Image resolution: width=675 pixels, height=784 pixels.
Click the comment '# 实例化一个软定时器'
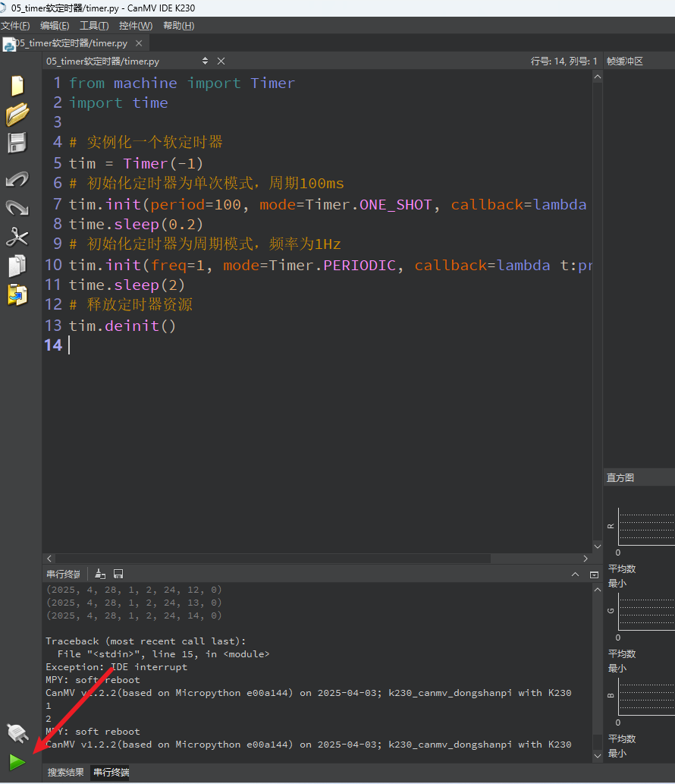[x=146, y=143]
